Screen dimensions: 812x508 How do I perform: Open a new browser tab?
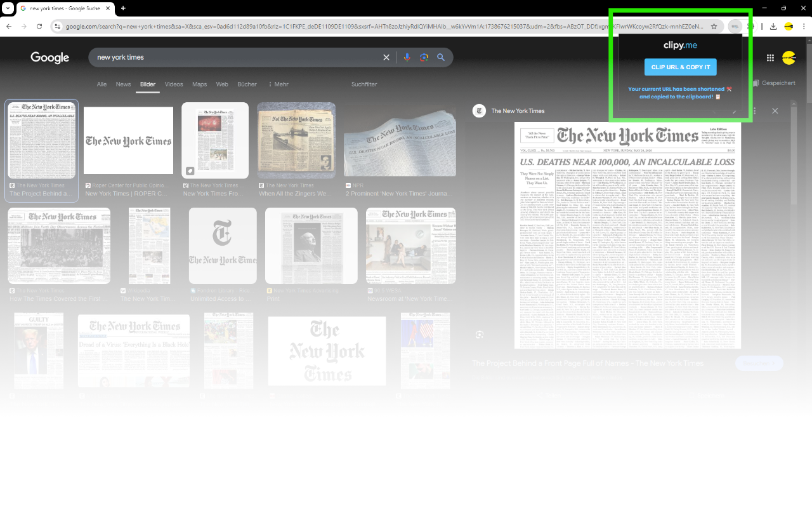coord(123,8)
